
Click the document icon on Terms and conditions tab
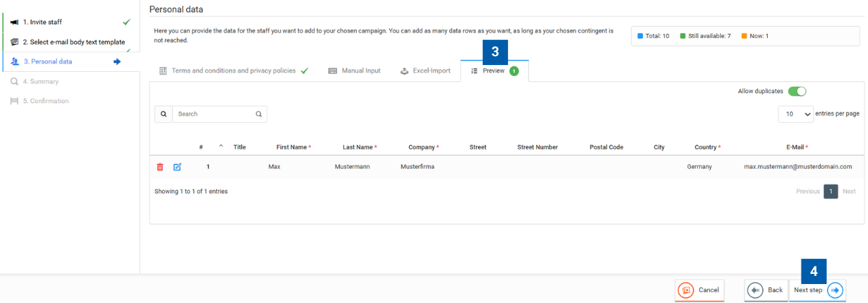(163, 70)
